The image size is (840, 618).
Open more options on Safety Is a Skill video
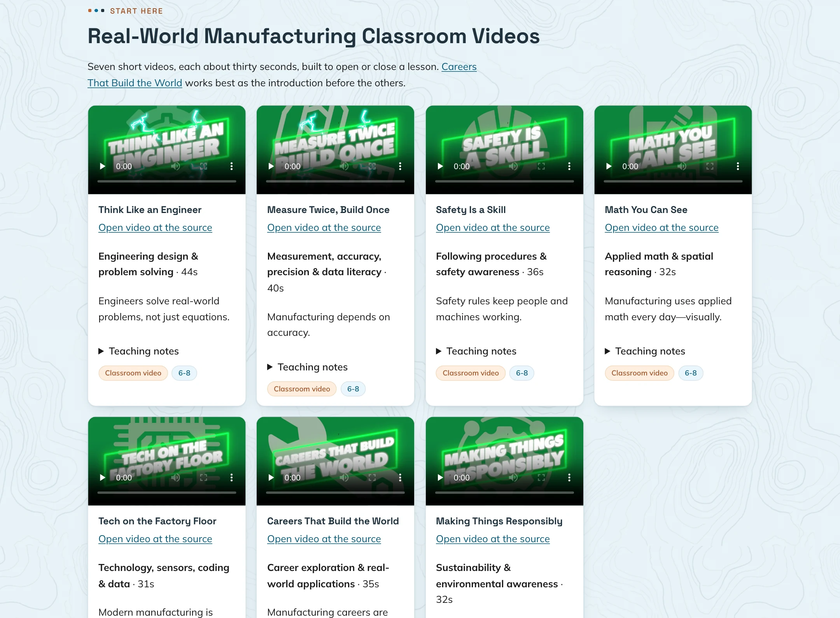(x=569, y=166)
